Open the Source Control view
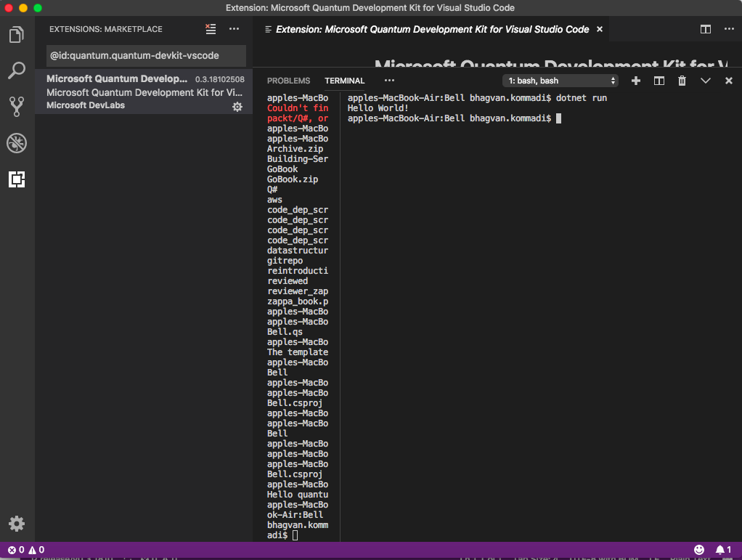Screen dimensions: 742x560 tap(16, 106)
